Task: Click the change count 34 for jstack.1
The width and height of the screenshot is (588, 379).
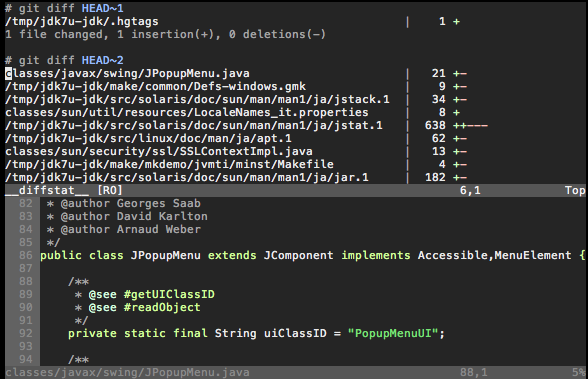Action: 438,99
